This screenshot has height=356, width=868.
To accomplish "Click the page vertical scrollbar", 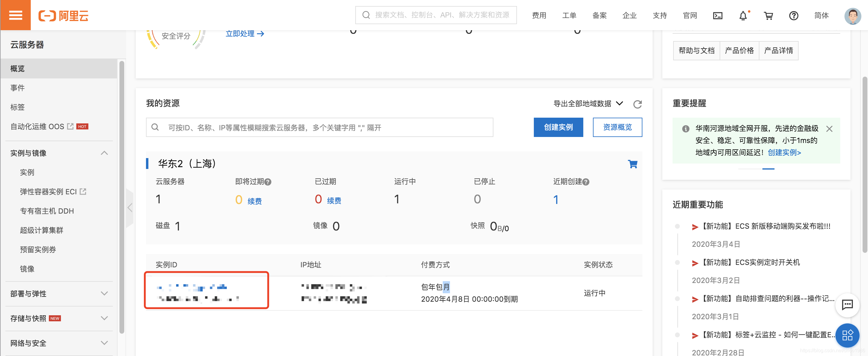I will [865, 164].
